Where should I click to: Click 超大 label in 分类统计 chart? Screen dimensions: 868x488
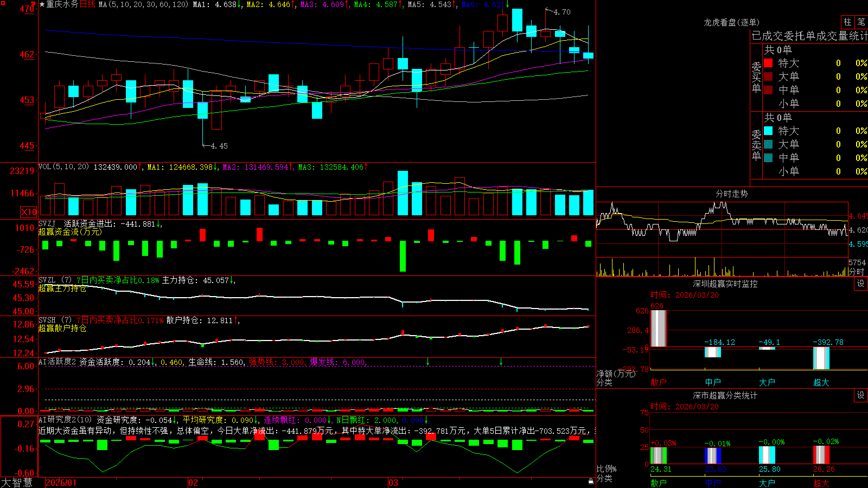tap(821, 483)
